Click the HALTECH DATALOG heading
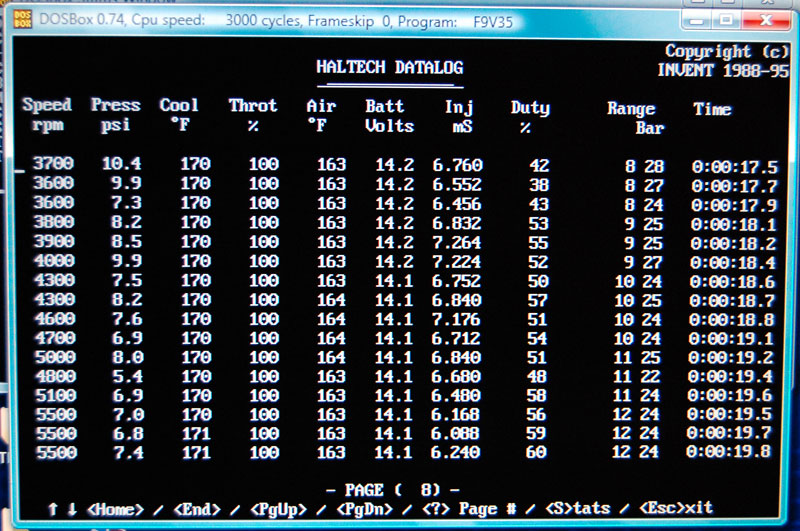The width and height of the screenshot is (800, 531). 390,67
